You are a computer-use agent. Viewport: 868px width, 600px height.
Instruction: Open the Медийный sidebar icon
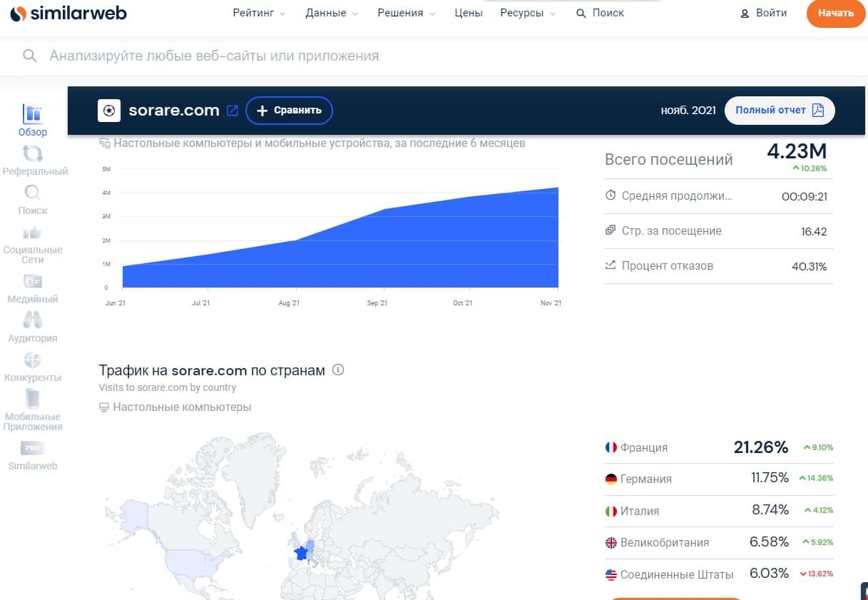click(x=33, y=281)
